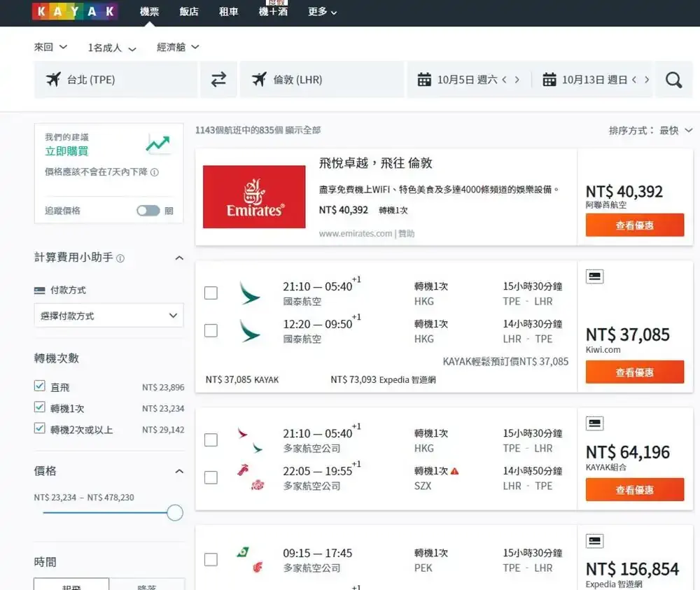Viewport: 700px width, 590px height.
Task: Switch to the 降落 time tab
Action: [x=147, y=584]
